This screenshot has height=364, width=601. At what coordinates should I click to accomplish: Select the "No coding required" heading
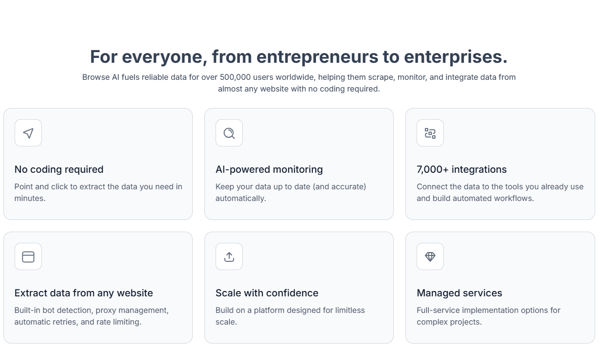(59, 169)
